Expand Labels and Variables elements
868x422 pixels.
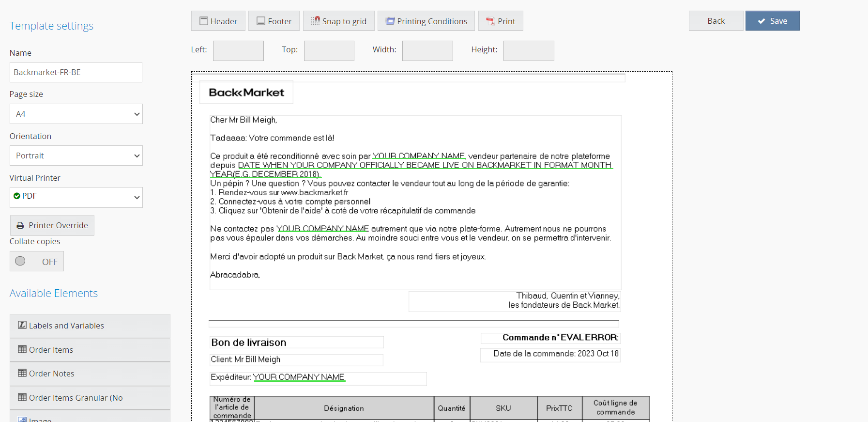[90, 326]
